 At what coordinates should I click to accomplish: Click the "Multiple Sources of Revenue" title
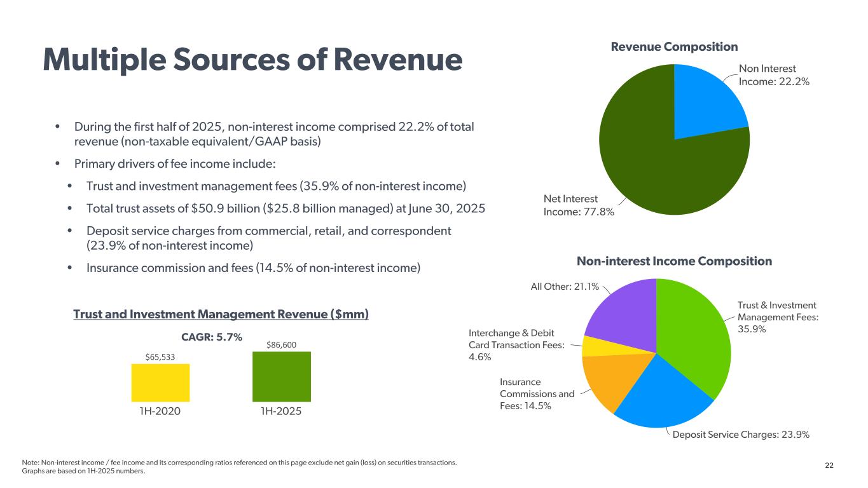coord(252,60)
